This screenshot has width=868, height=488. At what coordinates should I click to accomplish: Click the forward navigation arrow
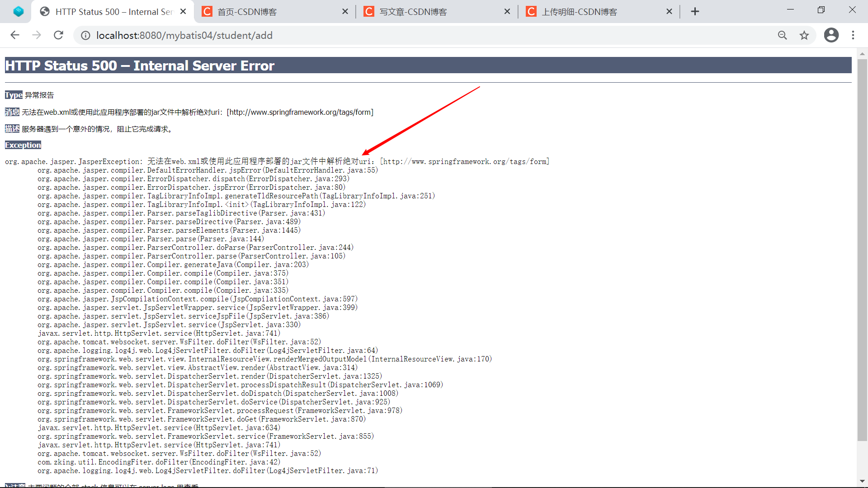pos(37,35)
